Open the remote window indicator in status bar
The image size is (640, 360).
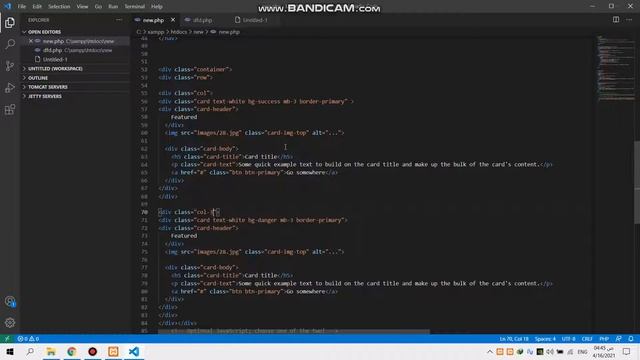pos(7,339)
